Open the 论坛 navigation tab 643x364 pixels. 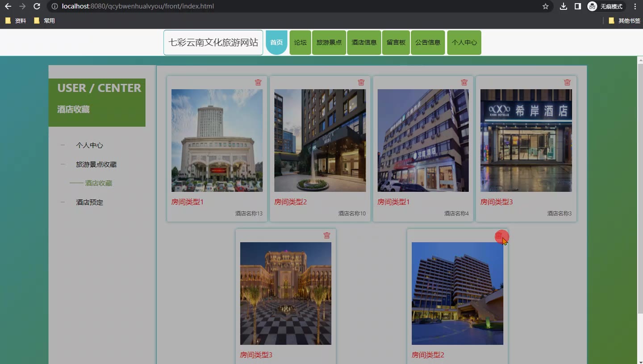[300, 43]
